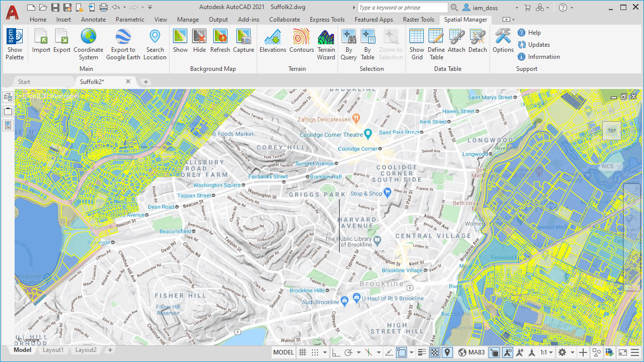The image size is (644, 362).
Task: Click TOP face of the ViewCube
Action: [612, 131]
